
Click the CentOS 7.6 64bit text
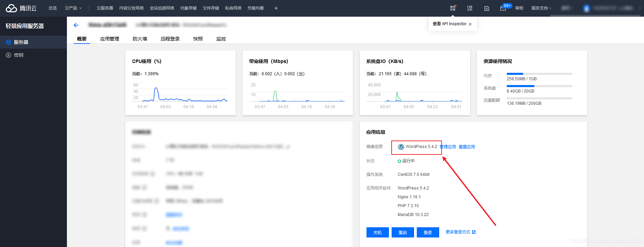click(x=413, y=175)
